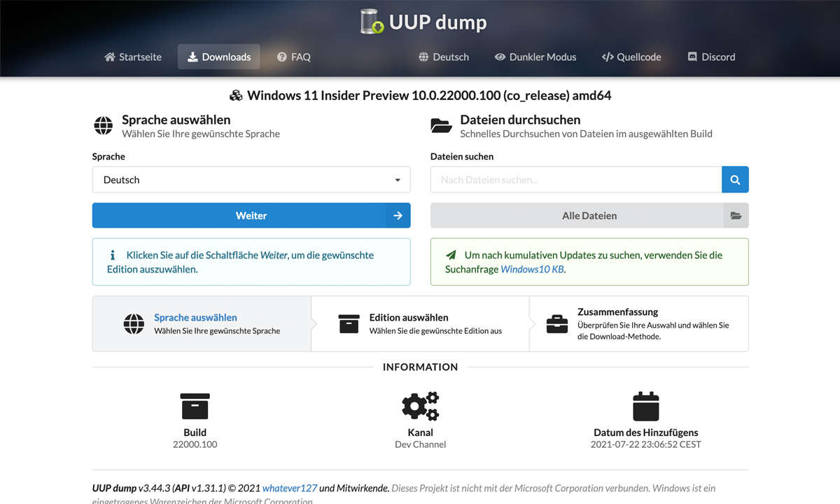
Task: Click the cubes icon before Windows 11 title
Action: coord(236,95)
